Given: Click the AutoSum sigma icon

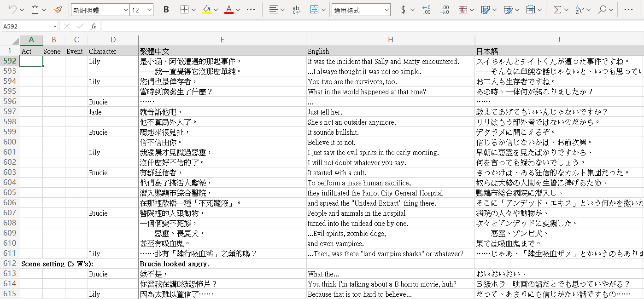Looking at the screenshot, I should point(557,10).
